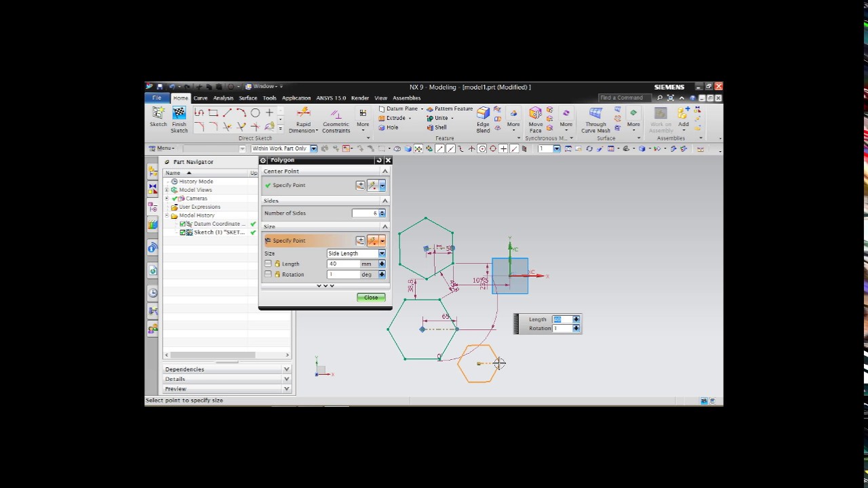Toggle the Sketch (1) feature checkbox
The image size is (868, 488).
[x=182, y=232]
